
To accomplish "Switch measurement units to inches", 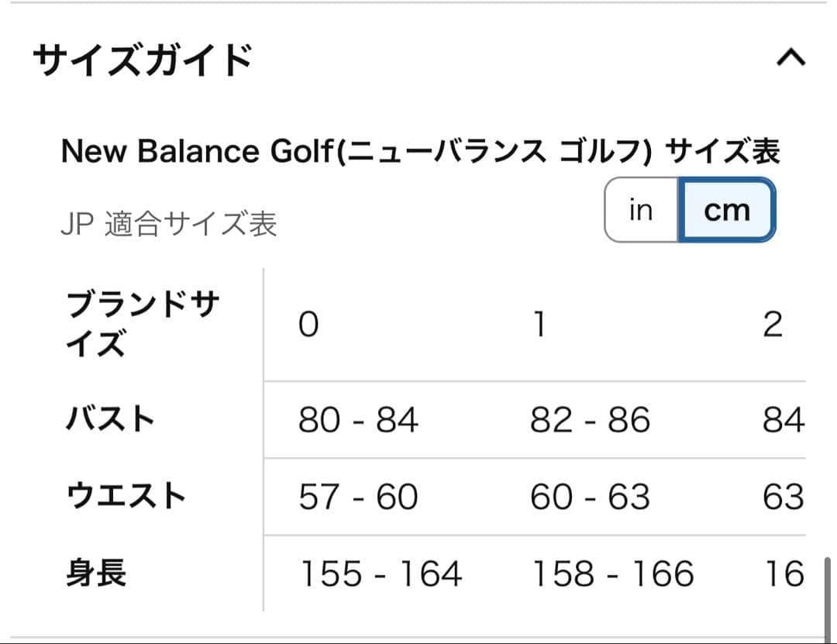I will [641, 209].
